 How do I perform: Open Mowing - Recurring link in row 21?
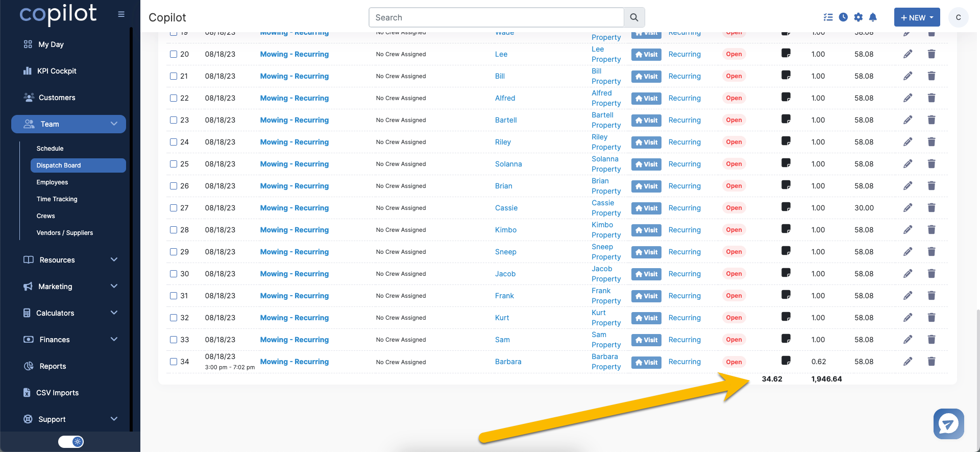pos(295,76)
